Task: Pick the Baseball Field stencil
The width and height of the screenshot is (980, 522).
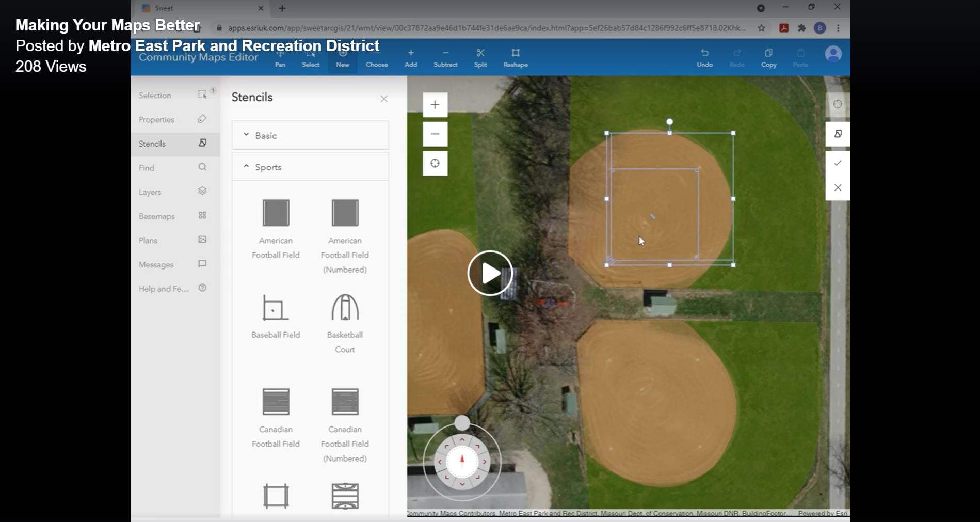Action: [276, 317]
